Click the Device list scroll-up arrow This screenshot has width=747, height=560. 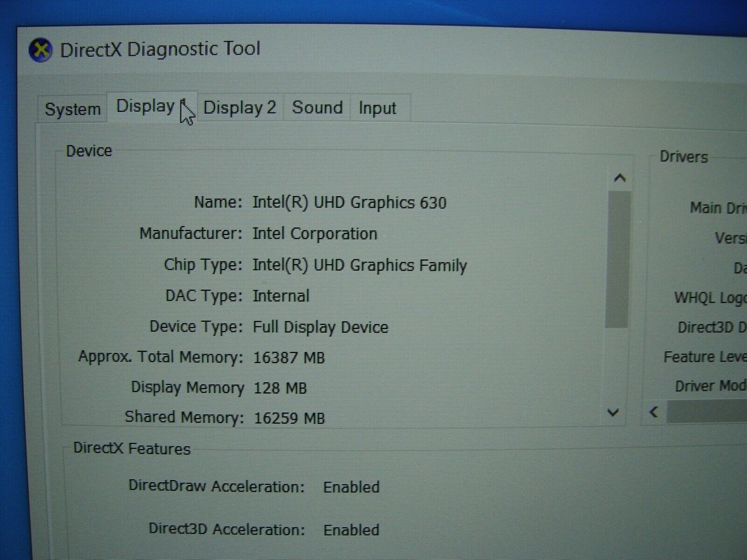(x=620, y=178)
